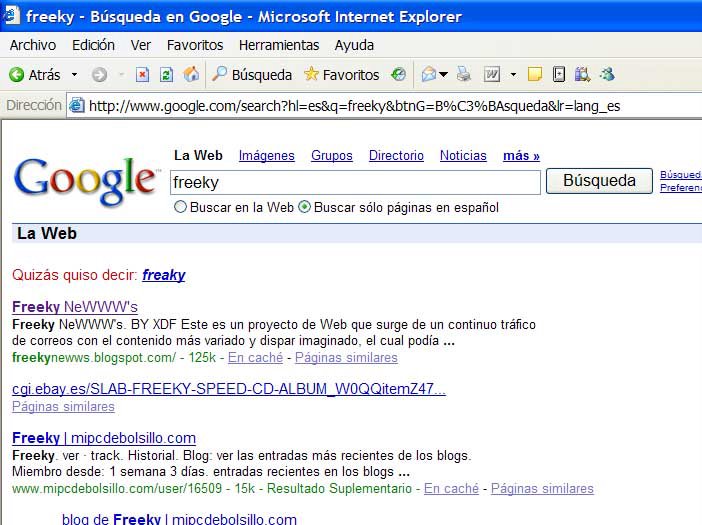Click the IE document icon in title bar
Viewport: 702px width, 525px height.
[11, 16]
